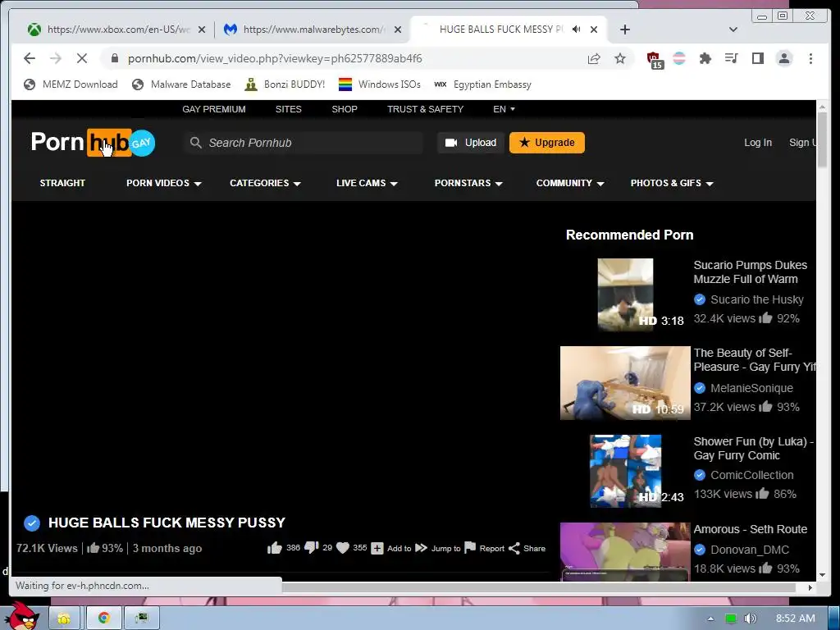Screen dimensions: 840x630
Task: Open the SHOP top menu link
Action: [344, 109]
